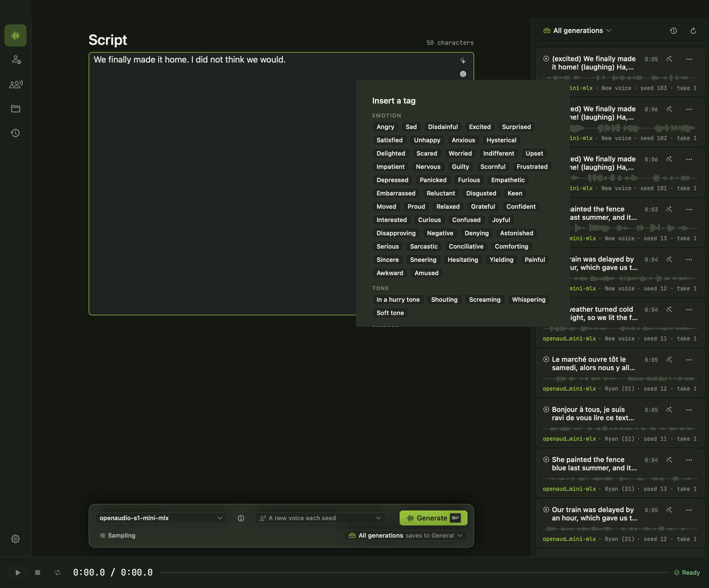Pin the seed 102 excited generation
This screenshot has height=588, width=709.
tap(669, 109)
